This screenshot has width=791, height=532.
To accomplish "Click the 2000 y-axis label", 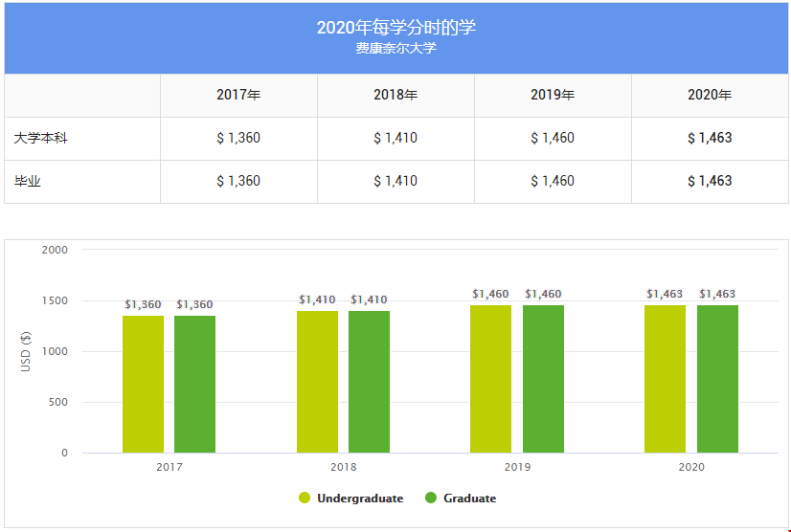I will coord(55,250).
